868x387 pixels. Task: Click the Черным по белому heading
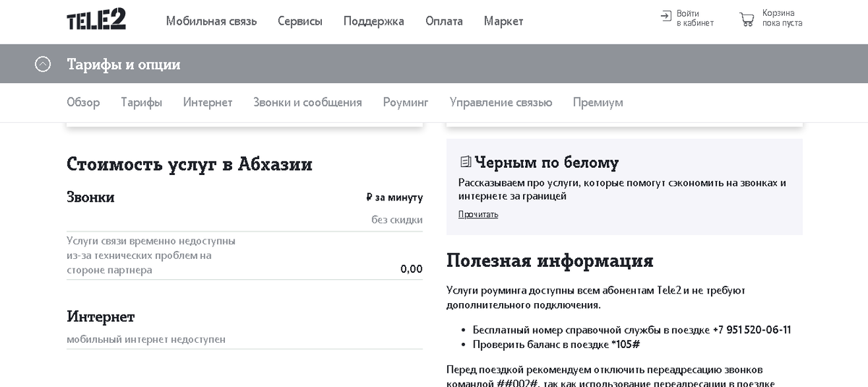coord(547,163)
